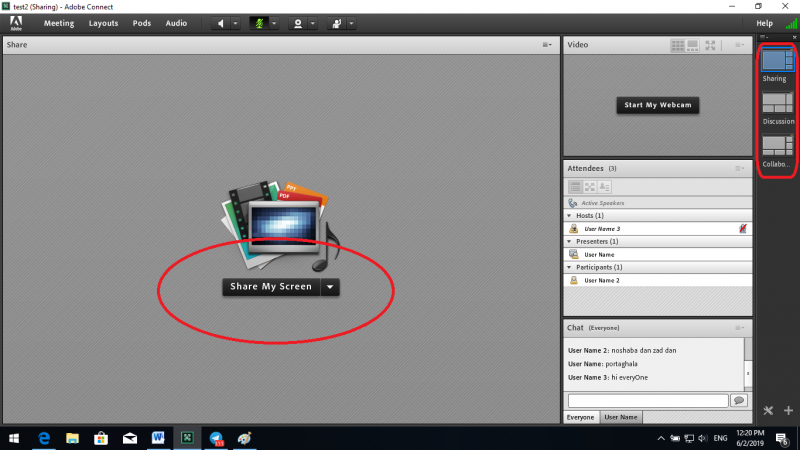Collapse the Hosts group in Attendees

point(570,215)
